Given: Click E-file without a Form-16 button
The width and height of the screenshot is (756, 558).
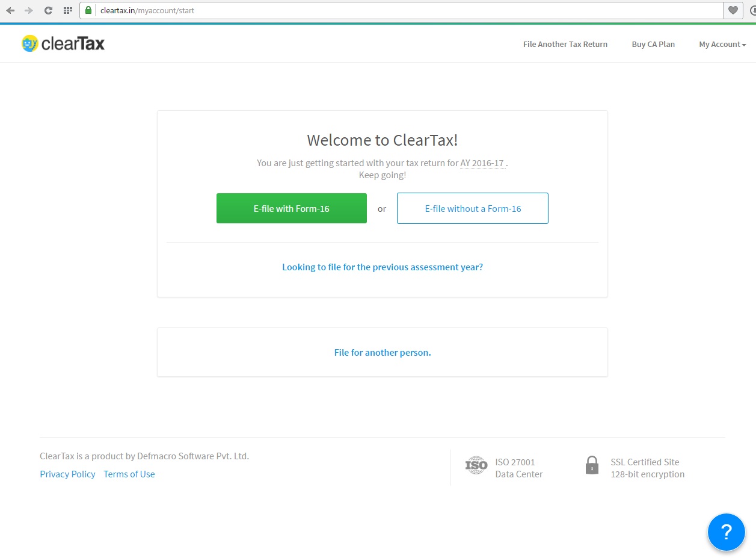Looking at the screenshot, I should point(473,208).
